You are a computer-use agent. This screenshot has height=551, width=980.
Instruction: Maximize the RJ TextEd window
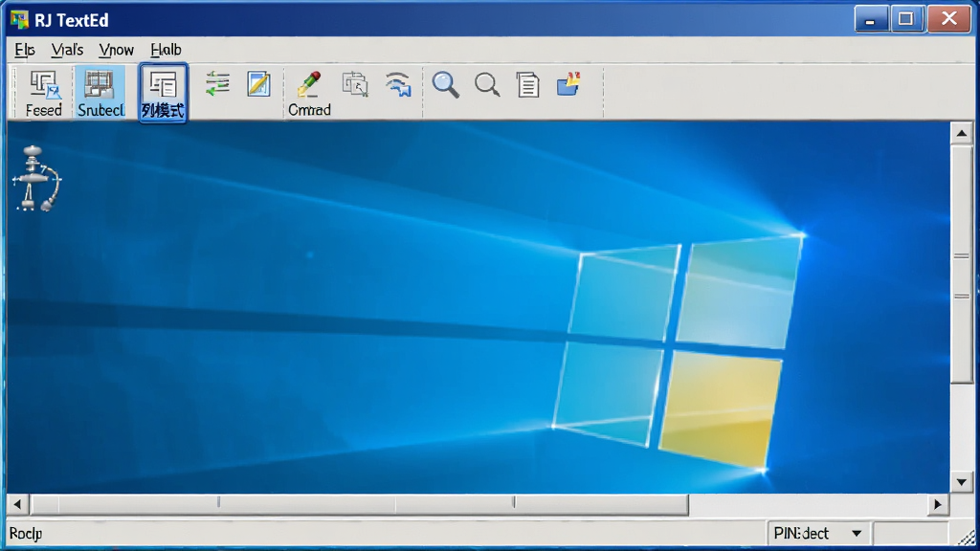pyautogui.click(x=906, y=19)
